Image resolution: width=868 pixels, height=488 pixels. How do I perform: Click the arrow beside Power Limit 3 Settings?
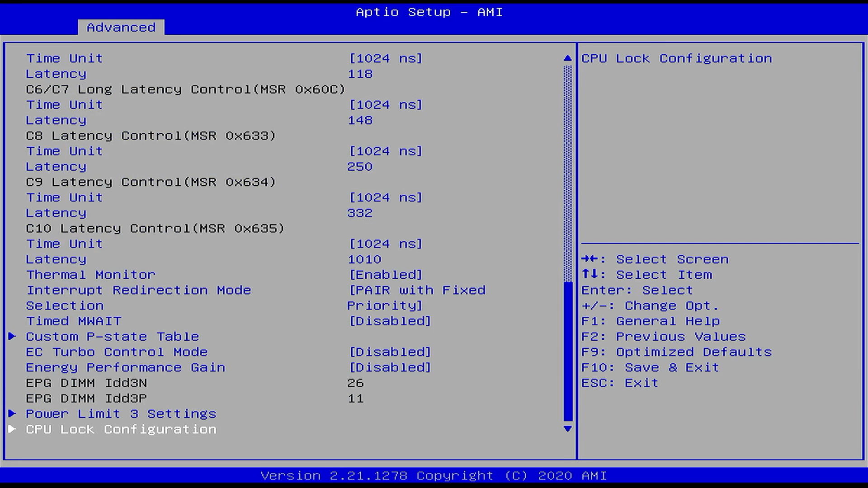(12, 413)
